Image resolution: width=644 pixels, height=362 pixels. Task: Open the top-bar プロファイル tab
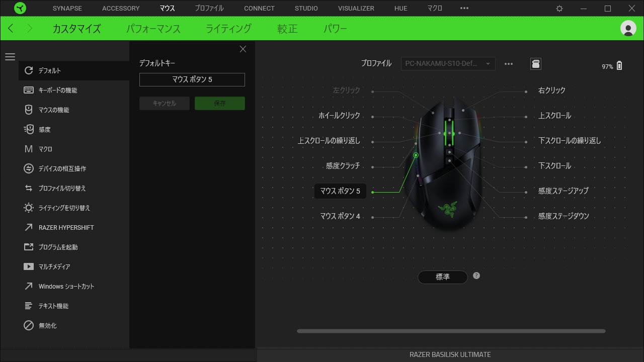209,8
